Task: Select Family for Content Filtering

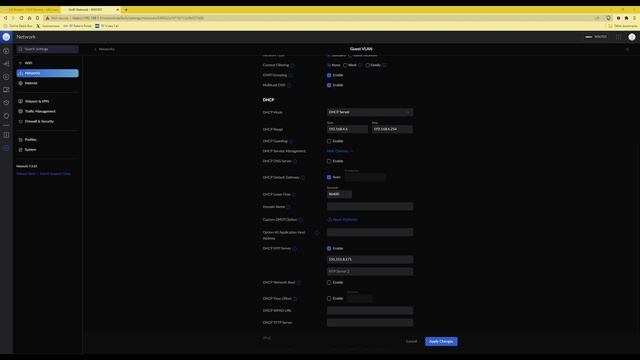Action: [368, 65]
